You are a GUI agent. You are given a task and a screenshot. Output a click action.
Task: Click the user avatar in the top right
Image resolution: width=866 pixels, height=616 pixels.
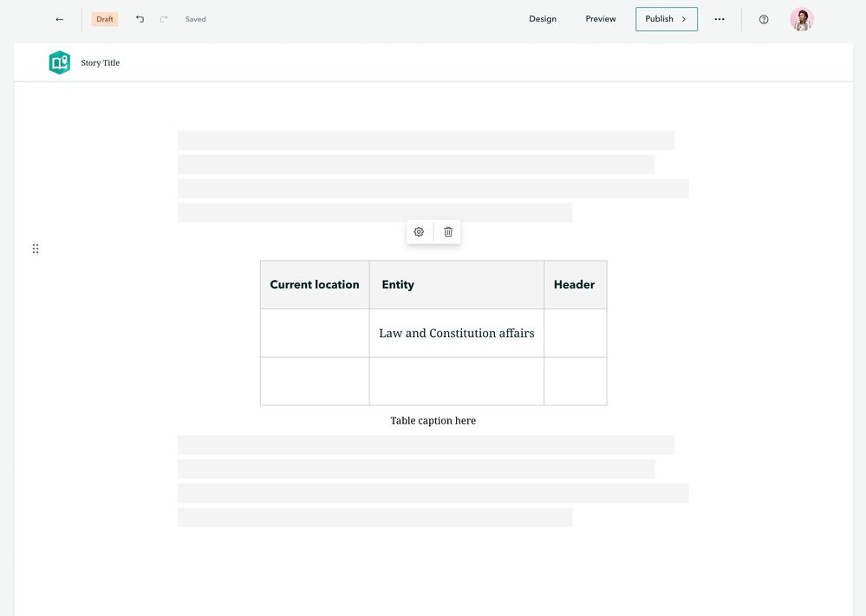pyautogui.click(x=801, y=18)
